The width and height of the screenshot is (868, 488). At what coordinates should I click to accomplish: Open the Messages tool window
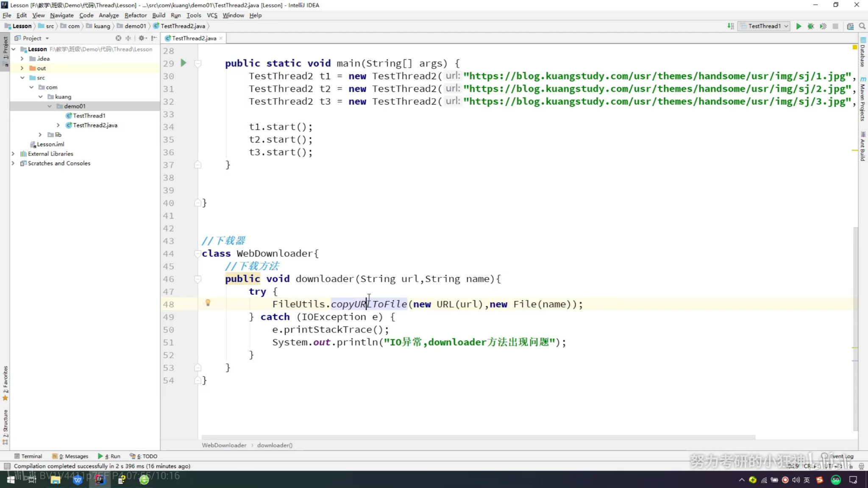pyautogui.click(x=70, y=456)
